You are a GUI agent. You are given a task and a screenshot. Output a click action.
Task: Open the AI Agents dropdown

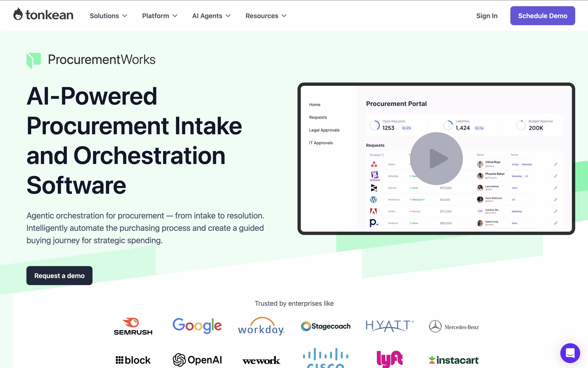coord(211,16)
